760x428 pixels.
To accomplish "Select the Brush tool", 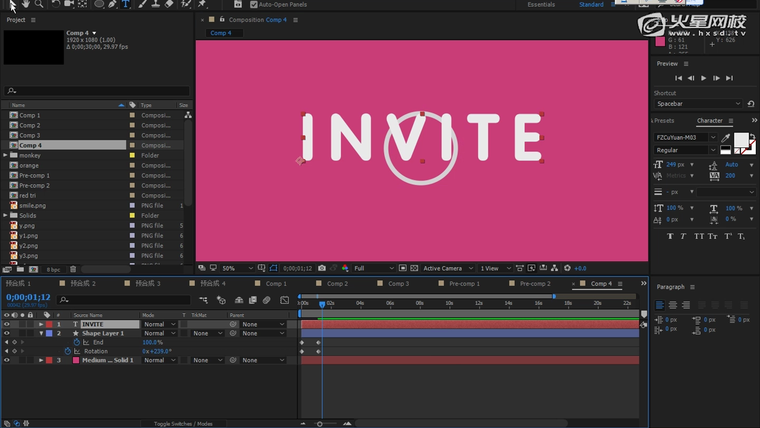I will [x=141, y=4].
